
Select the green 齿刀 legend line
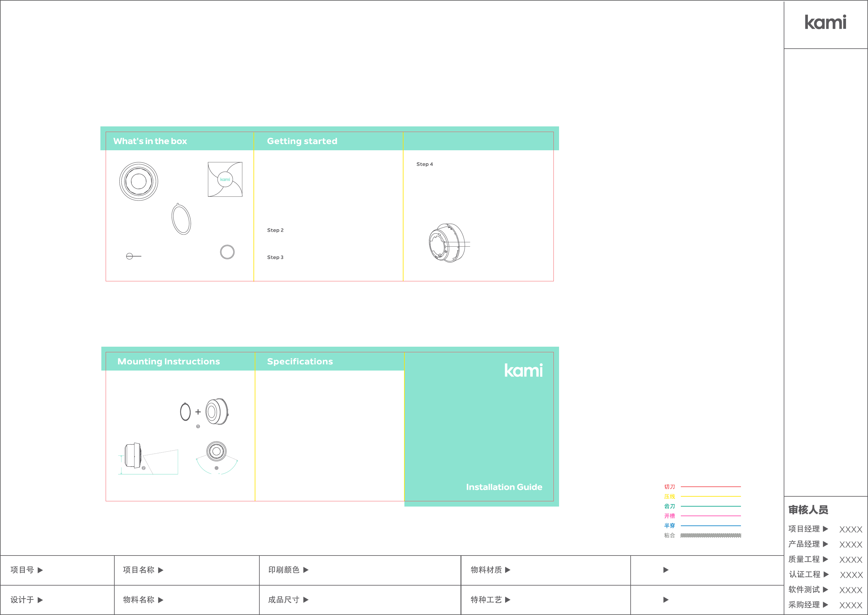[711, 506]
